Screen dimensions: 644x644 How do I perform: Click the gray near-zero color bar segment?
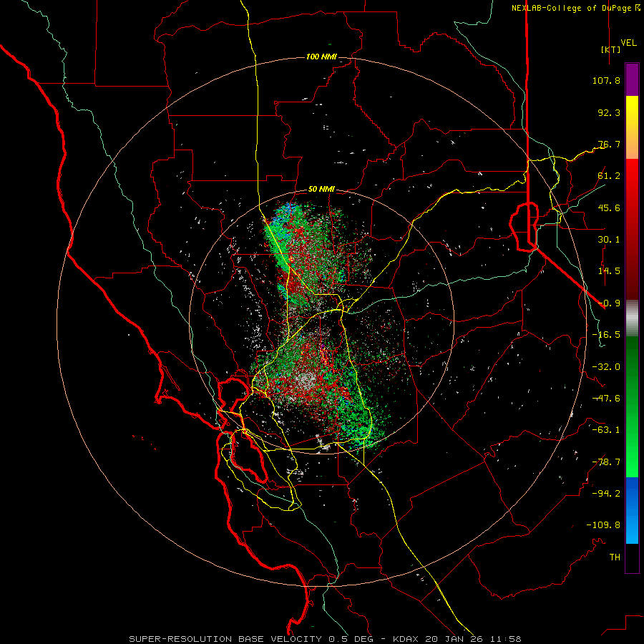pos(632,318)
